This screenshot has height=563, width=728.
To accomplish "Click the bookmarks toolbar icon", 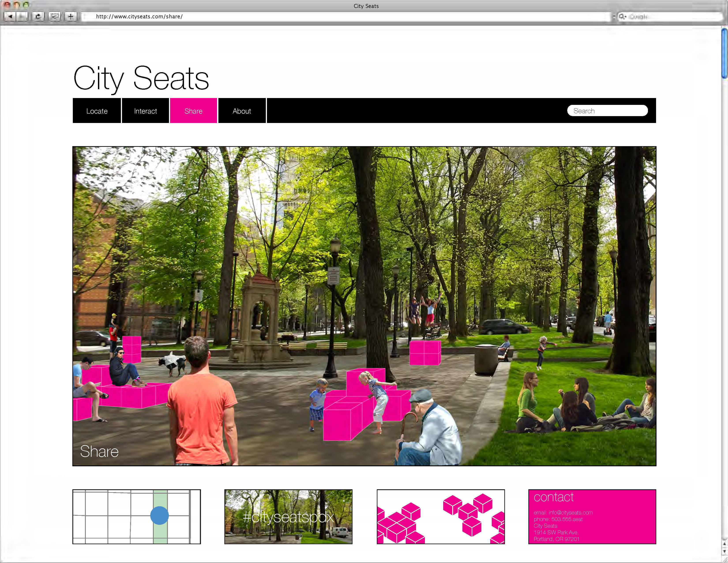I will [x=54, y=16].
